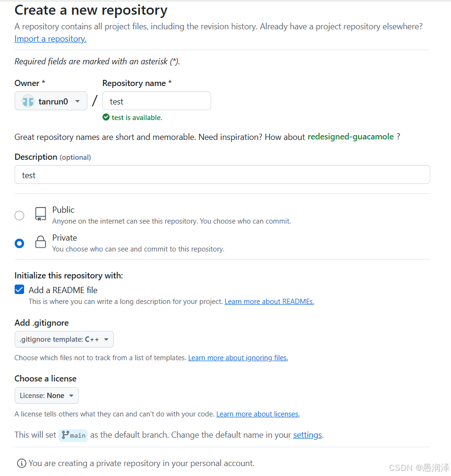451x476 pixels.
Task: Open the Owner tanrun0 dropdown
Action: click(x=51, y=101)
